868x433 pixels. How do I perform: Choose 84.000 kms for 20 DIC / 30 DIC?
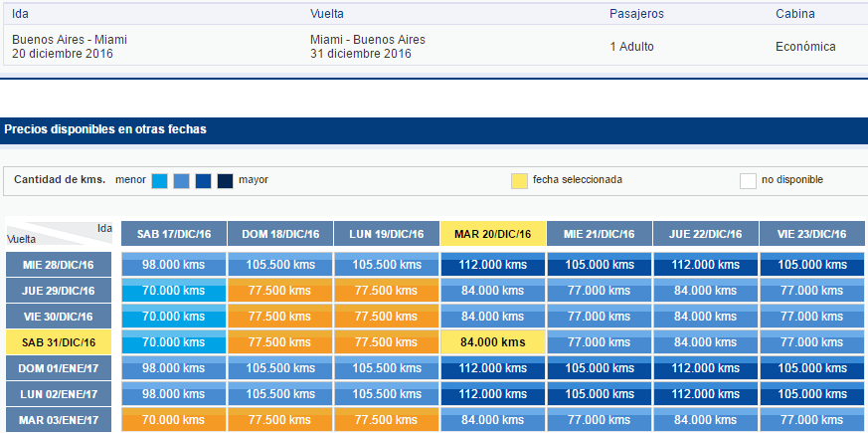(x=493, y=317)
